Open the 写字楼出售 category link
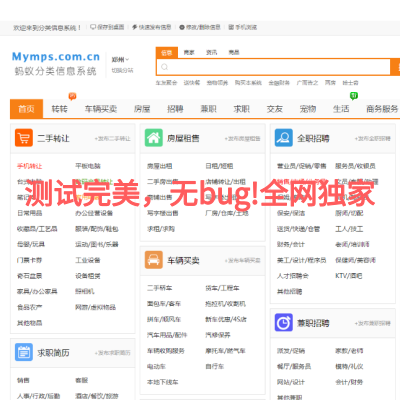 pyautogui.click(x=163, y=213)
